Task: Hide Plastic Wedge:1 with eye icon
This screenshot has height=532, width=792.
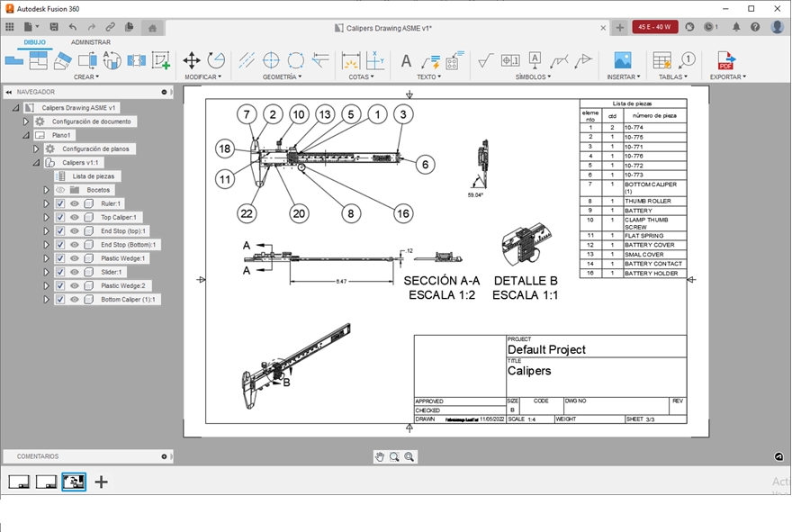Action: 74,258
